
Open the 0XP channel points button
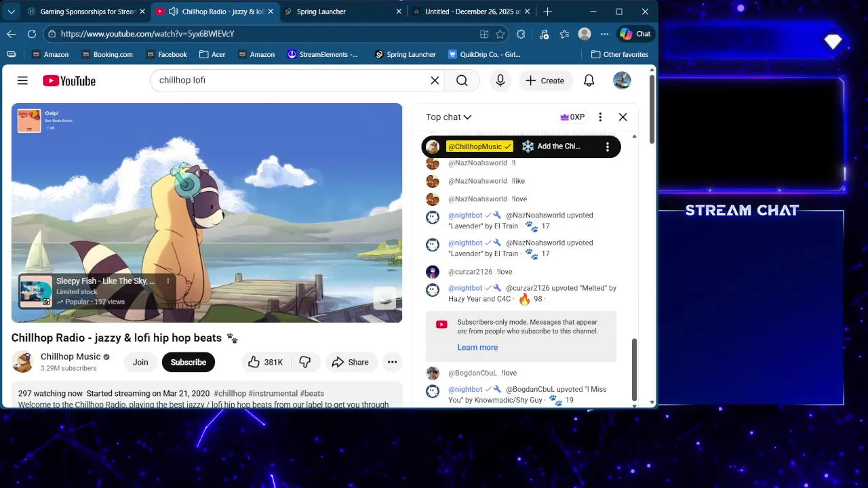[x=572, y=117]
